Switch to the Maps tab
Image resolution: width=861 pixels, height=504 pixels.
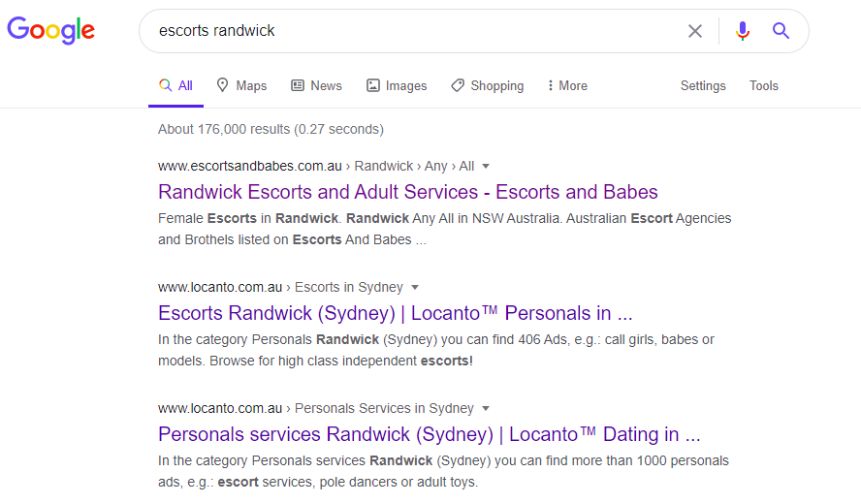click(241, 85)
